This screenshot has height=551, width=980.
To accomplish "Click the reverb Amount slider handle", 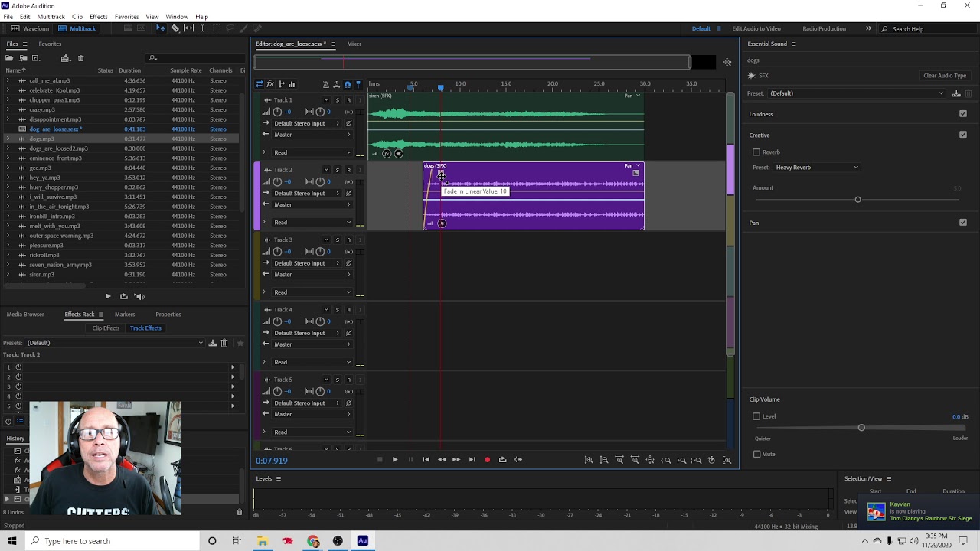I will click(857, 200).
